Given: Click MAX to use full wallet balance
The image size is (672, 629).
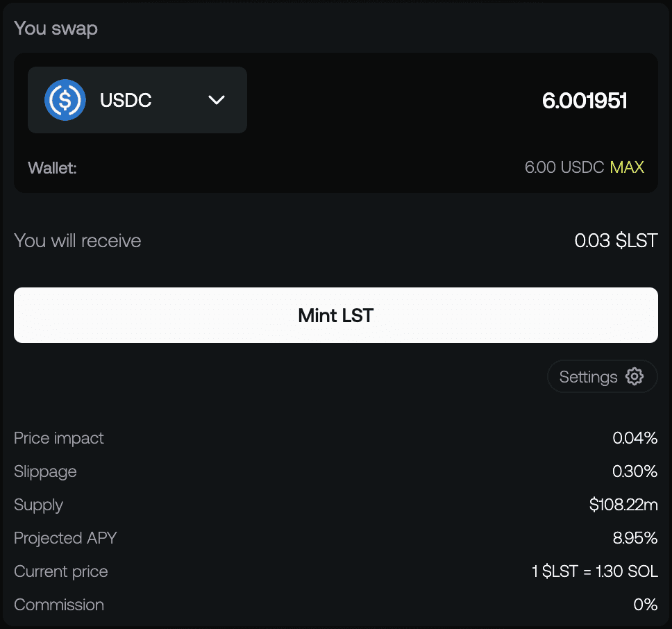Looking at the screenshot, I should (x=627, y=167).
